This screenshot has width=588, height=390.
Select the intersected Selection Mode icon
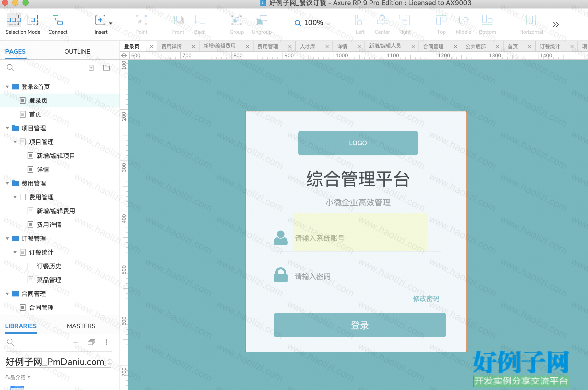click(14, 20)
